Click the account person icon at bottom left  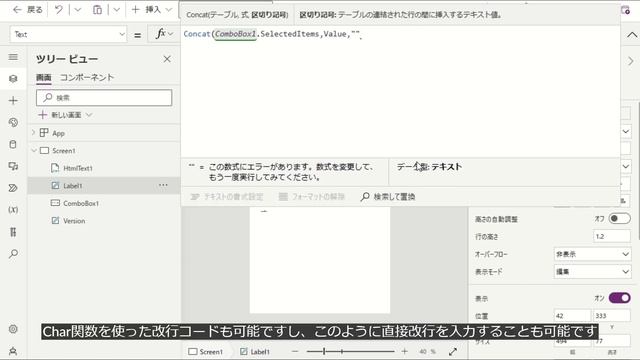click(x=13, y=351)
